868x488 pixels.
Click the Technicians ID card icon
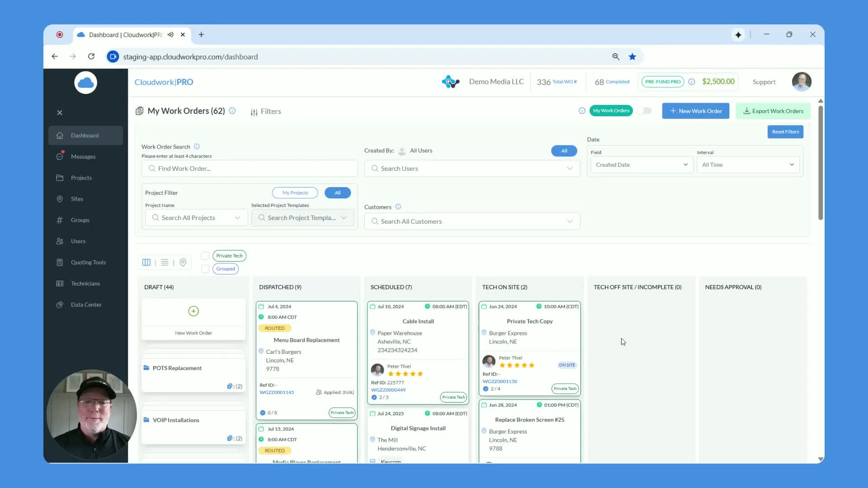[x=60, y=284]
